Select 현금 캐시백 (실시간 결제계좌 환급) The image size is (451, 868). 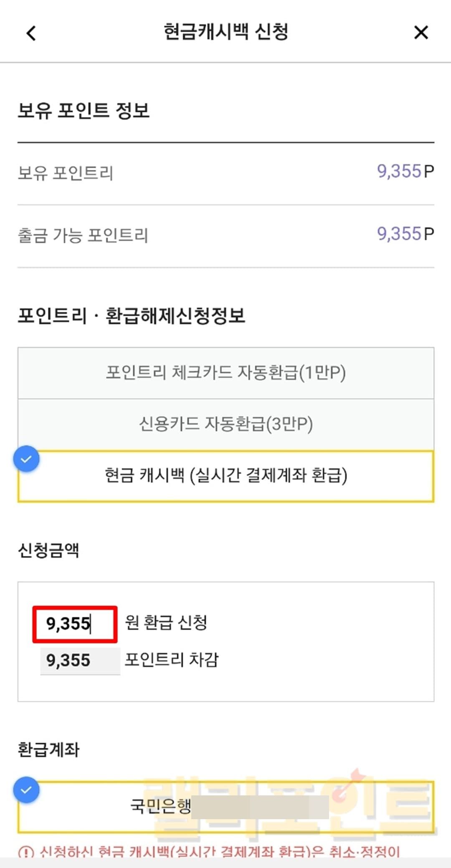pyautogui.click(x=225, y=476)
